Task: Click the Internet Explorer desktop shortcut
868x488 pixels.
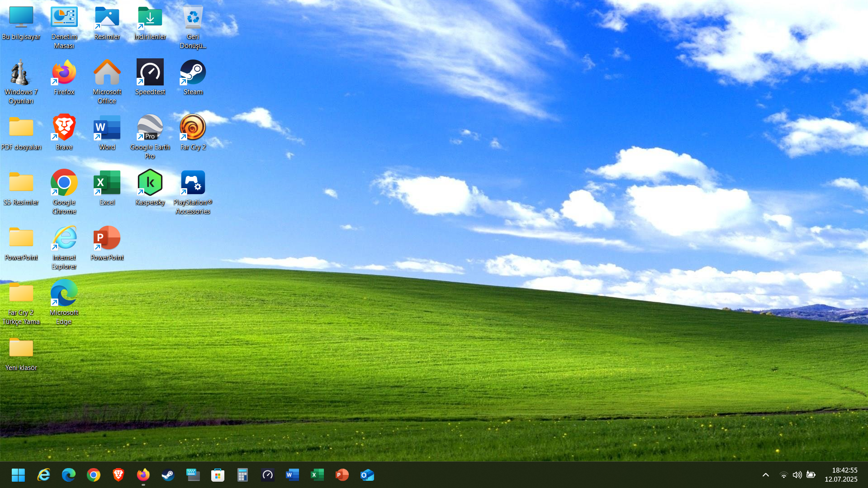Action: tap(64, 248)
